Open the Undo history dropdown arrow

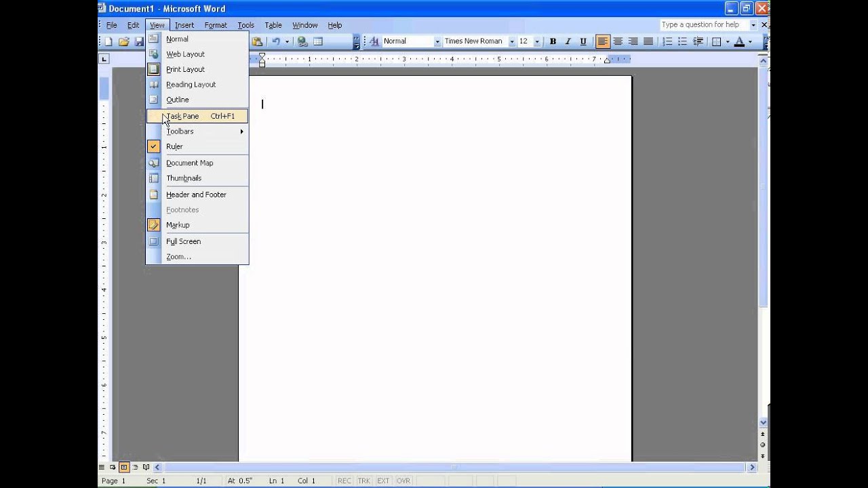tap(287, 41)
